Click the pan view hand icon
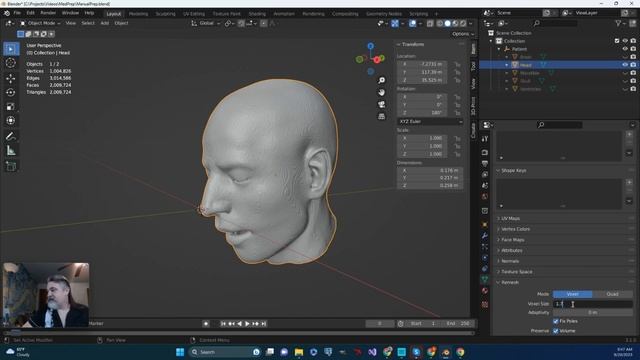The height and width of the screenshot is (360, 640). point(381,92)
